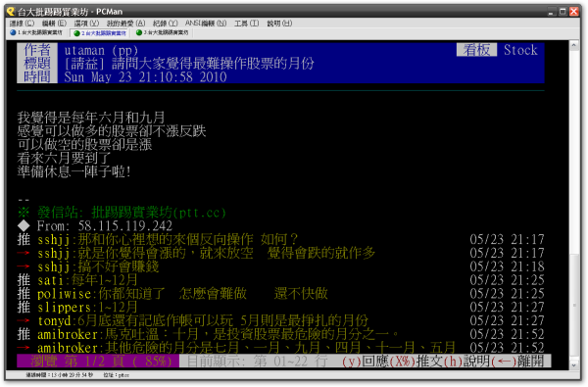Screen dimensions: 588x387
Task: Click the blue status dot on tab 1
Action: coord(13,32)
